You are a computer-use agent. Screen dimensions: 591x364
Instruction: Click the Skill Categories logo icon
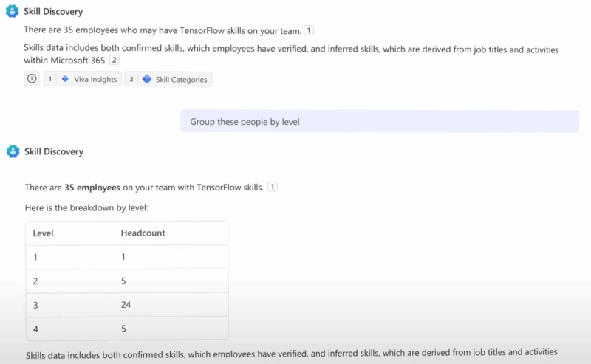(147, 79)
